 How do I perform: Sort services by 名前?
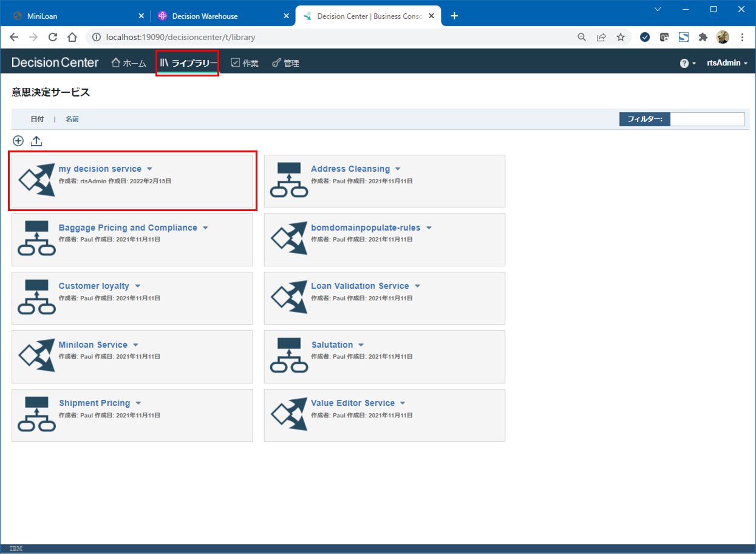pyautogui.click(x=72, y=119)
